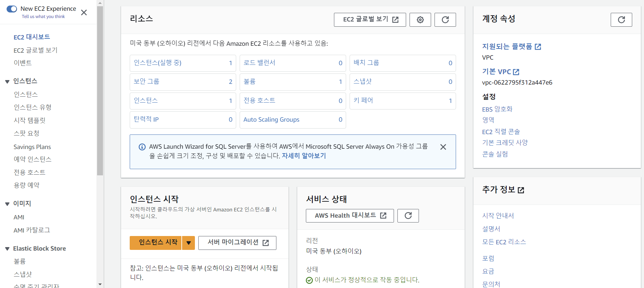Refresh the 계정 속성 panel
The width and height of the screenshot is (644, 288).
click(621, 20)
